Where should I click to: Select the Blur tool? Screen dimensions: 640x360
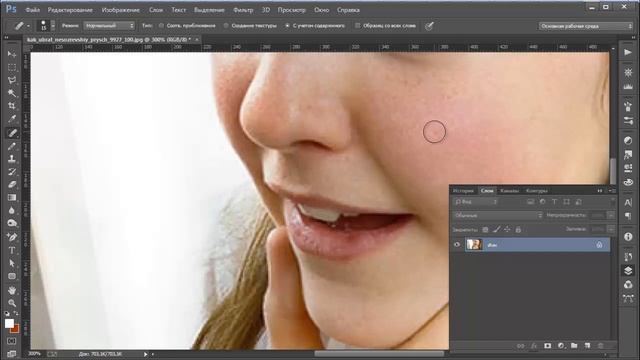[12, 210]
